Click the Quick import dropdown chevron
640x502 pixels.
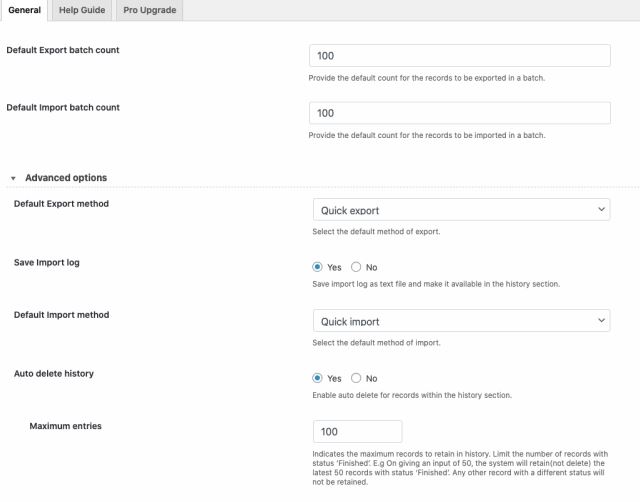coord(601,320)
